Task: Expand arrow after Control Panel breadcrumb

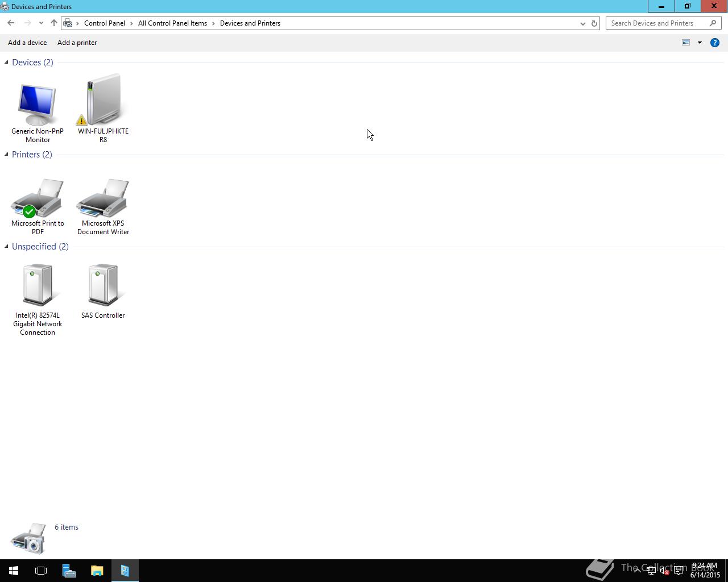Action: point(132,23)
